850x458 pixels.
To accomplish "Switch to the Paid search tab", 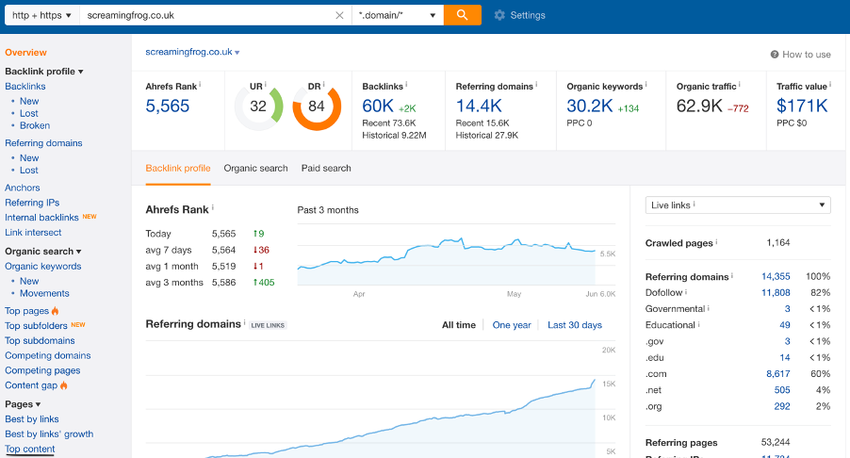I will click(x=326, y=168).
